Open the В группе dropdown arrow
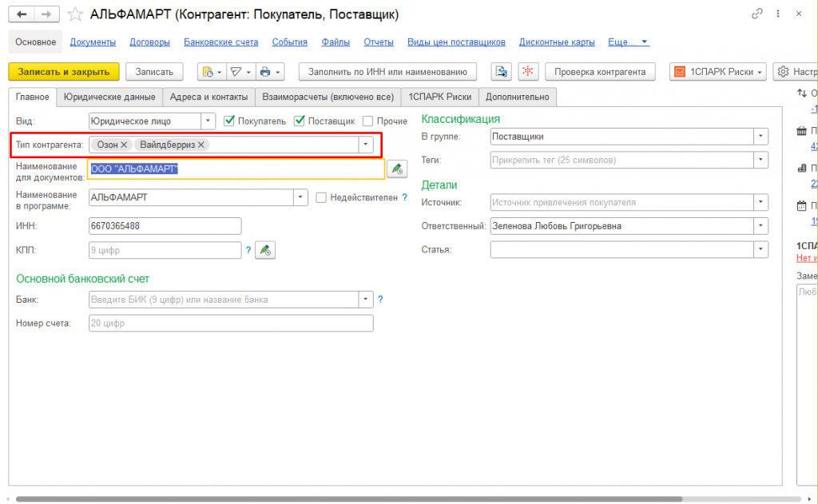Image resolution: width=818 pixels, height=504 pixels. click(x=760, y=136)
